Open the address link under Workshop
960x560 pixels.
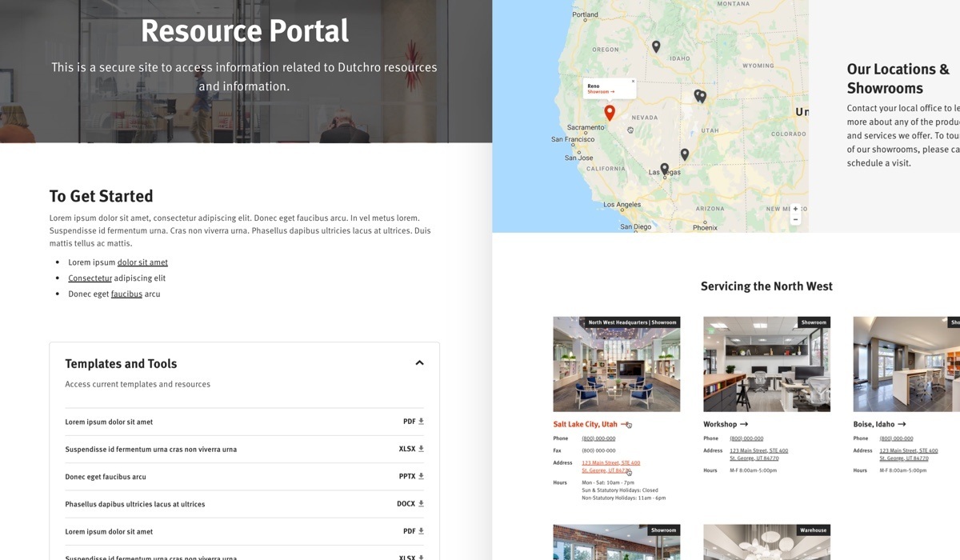[x=758, y=454]
